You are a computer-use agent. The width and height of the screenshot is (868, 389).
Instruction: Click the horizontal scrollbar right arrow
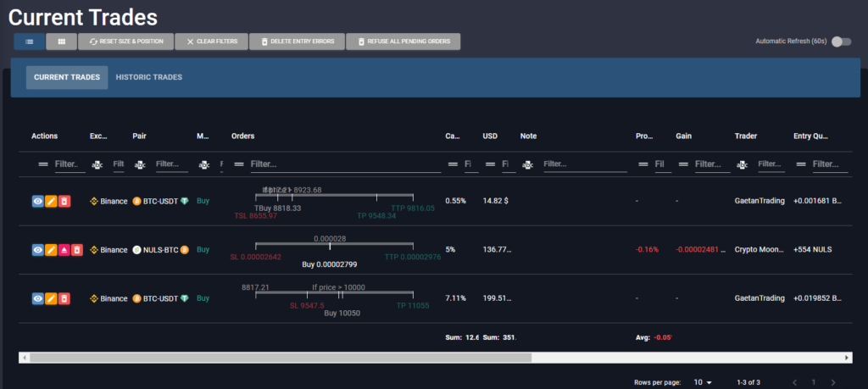coord(847,358)
